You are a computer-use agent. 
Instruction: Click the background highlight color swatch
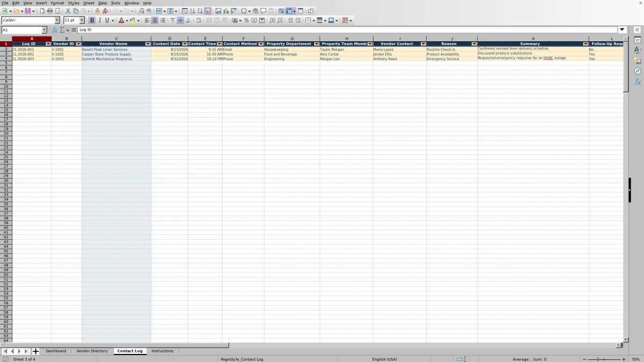click(133, 20)
